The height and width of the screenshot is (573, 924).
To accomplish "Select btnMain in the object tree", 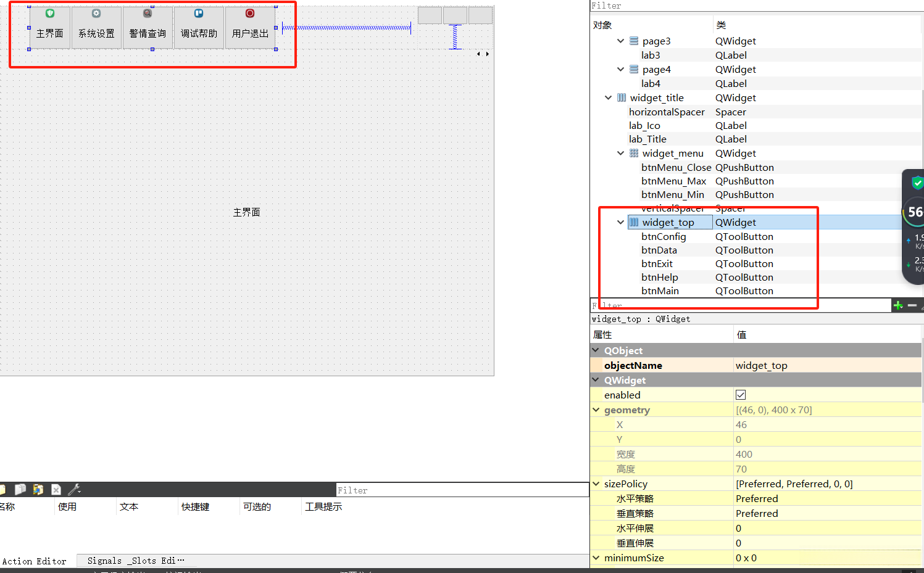I will pos(660,291).
